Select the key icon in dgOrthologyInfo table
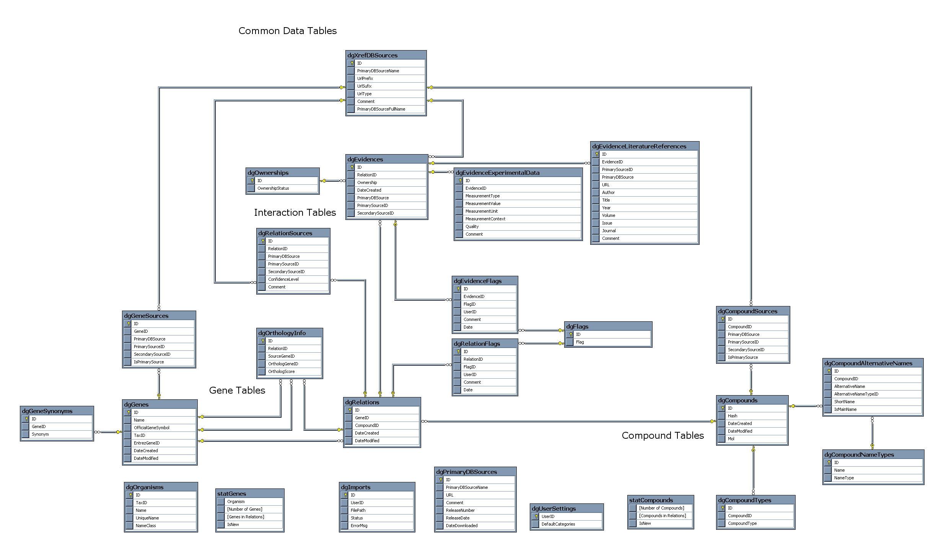 click(263, 341)
